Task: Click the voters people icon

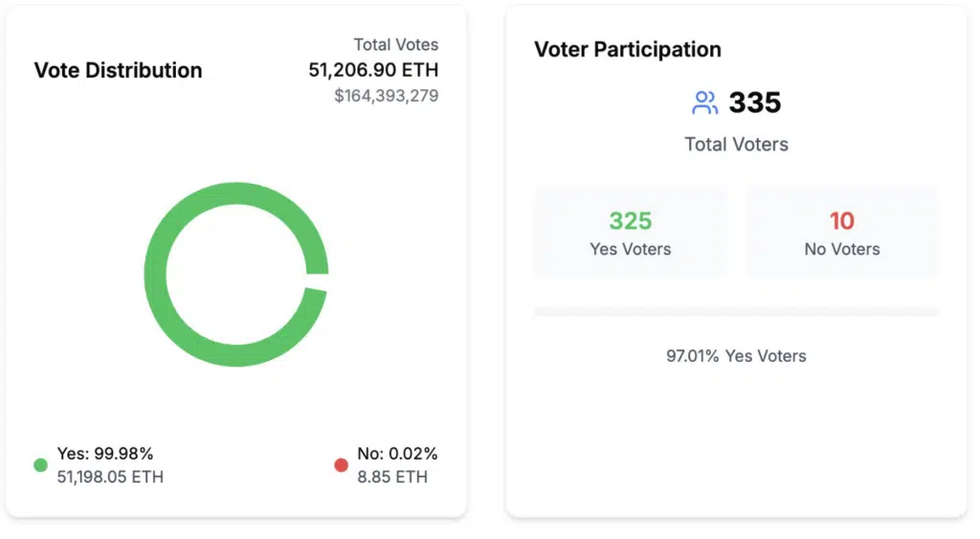Action: tap(704, 102)
